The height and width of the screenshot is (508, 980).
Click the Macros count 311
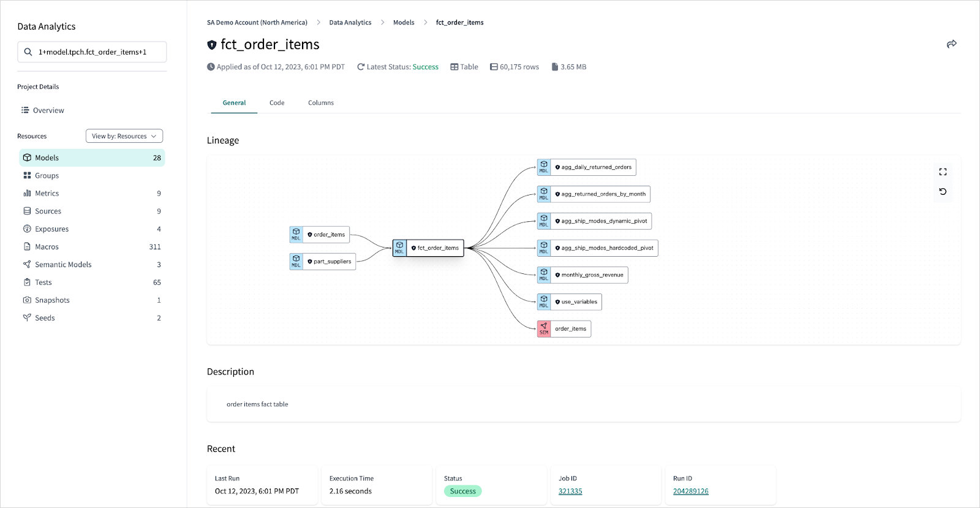pyautogui.click(x=155, y=247)
